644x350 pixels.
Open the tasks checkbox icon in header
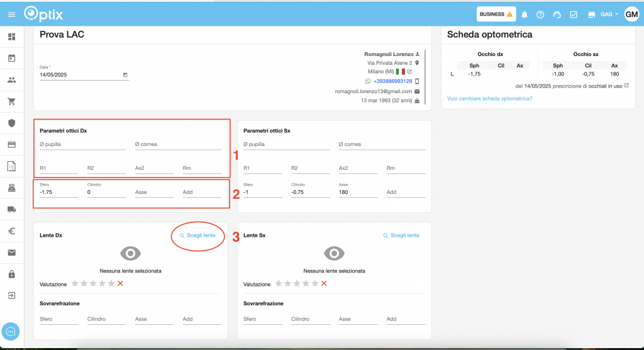pyautogui.click(x=574, y=14)
